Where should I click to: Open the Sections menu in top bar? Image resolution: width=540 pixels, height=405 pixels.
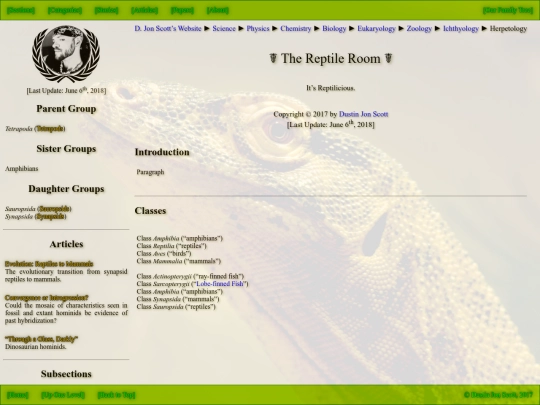click(21, 10)
